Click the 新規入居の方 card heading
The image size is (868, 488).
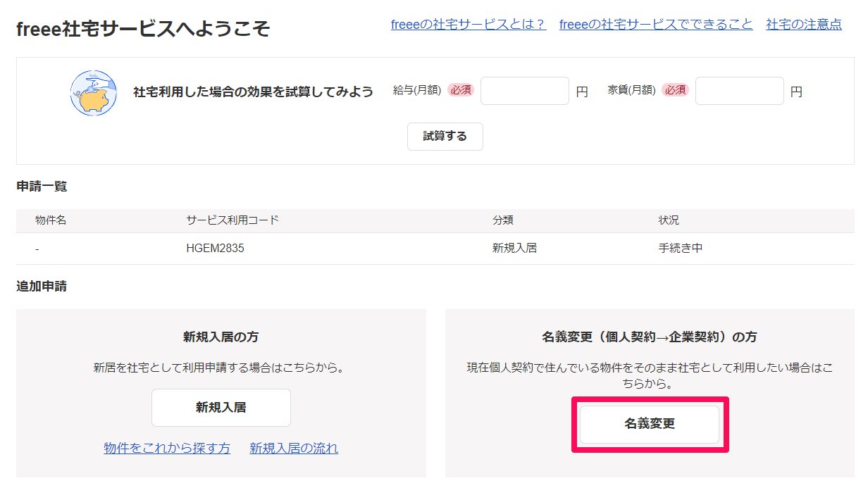[221, 337]
